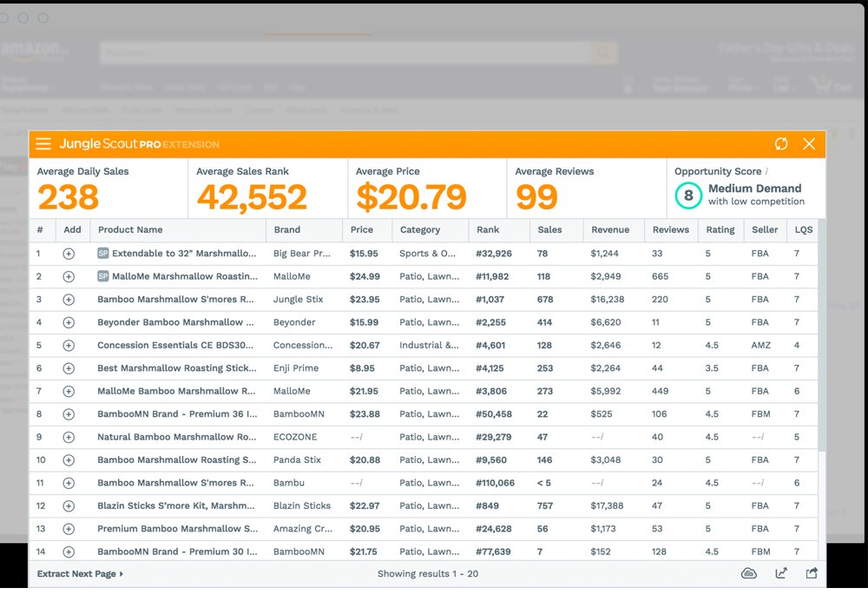
Task: Add row 8 BambooMN Premium 36 product
Action: click(x=69, y=414)
